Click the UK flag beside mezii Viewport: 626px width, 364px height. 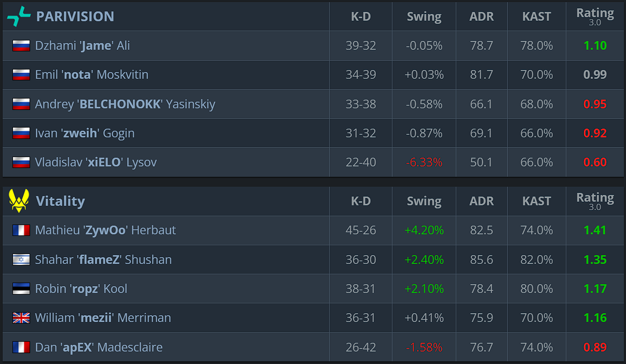(x=21, y=318)
